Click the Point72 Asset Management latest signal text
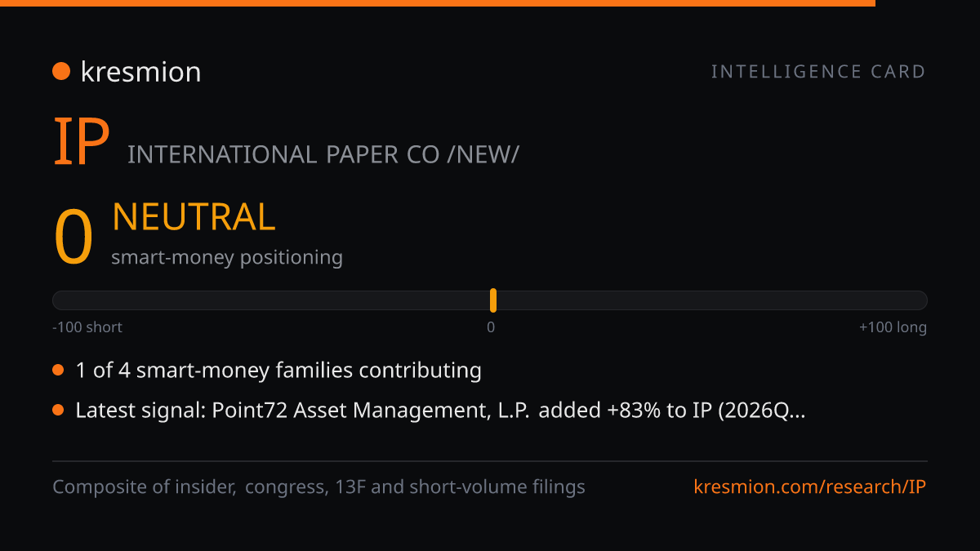The image size is (980, 551). click(441, 411)
